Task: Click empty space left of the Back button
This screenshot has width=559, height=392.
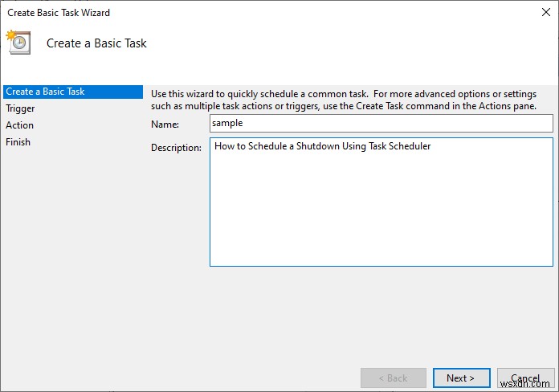Action: click(x=241, y=378)
